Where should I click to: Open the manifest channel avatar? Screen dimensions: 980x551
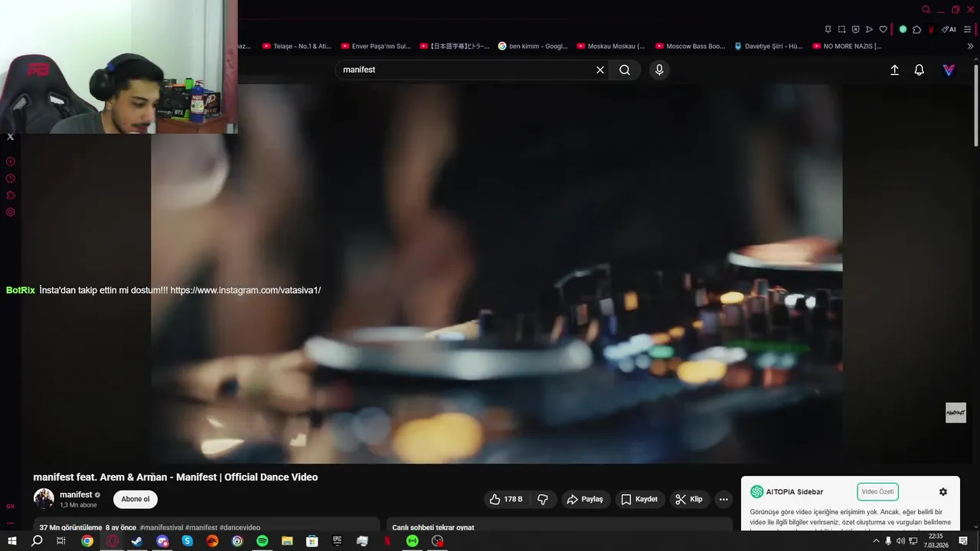(44, 499)
